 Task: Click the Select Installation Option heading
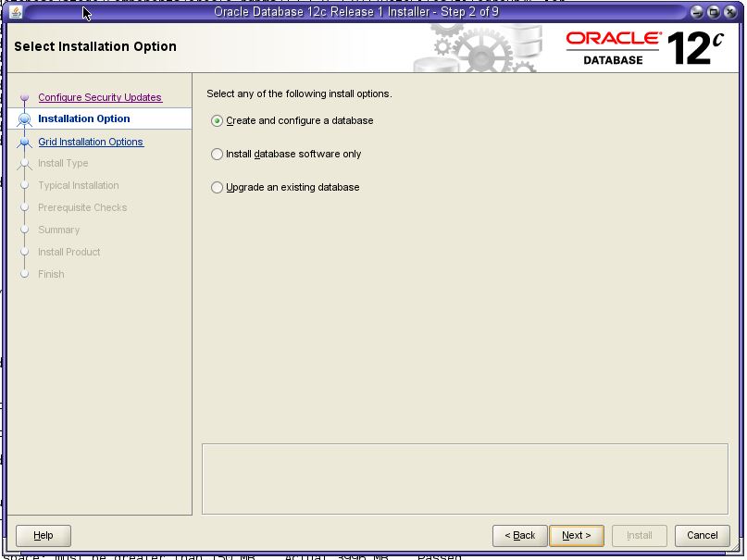click(x=95, y=46)
